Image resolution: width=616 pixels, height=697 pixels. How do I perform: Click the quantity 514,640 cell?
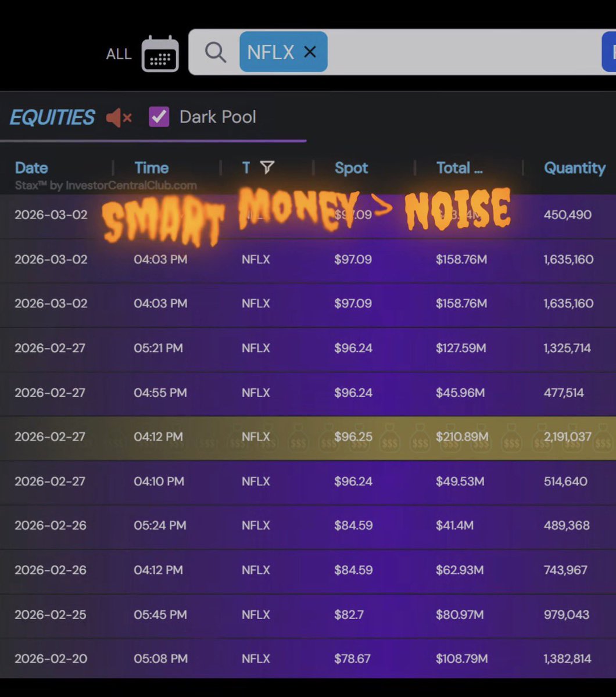click(565, 481)
